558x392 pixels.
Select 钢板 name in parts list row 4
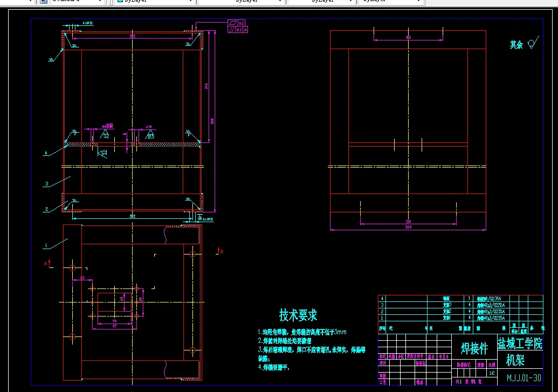click(446, 299)
